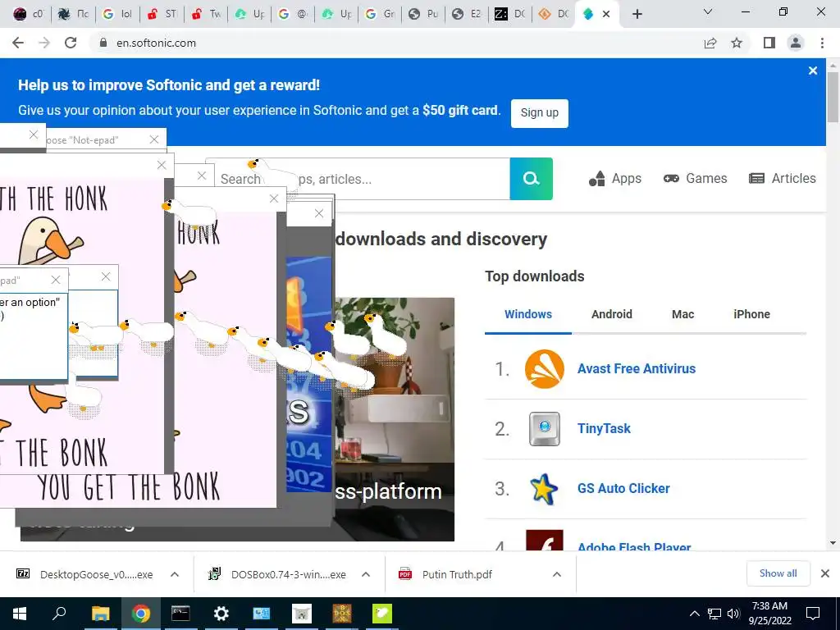Open the Chrome three-dot menu

pyautogui.click(x=822, y=43)
